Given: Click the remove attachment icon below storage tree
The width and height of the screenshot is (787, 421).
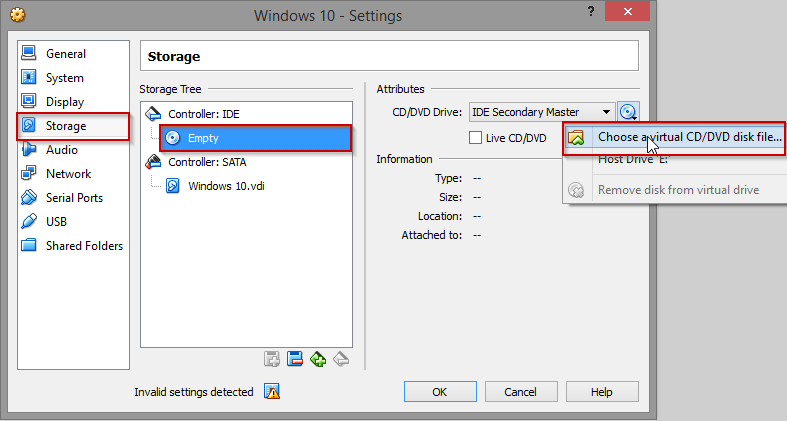Looking at the screenshot, I should (295, 359).
